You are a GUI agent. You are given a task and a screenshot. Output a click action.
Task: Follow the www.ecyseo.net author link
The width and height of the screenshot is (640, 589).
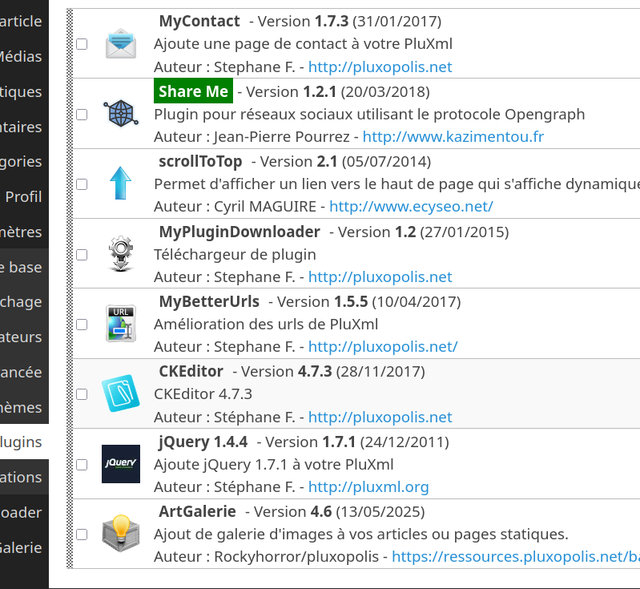[x=410, y=207]
